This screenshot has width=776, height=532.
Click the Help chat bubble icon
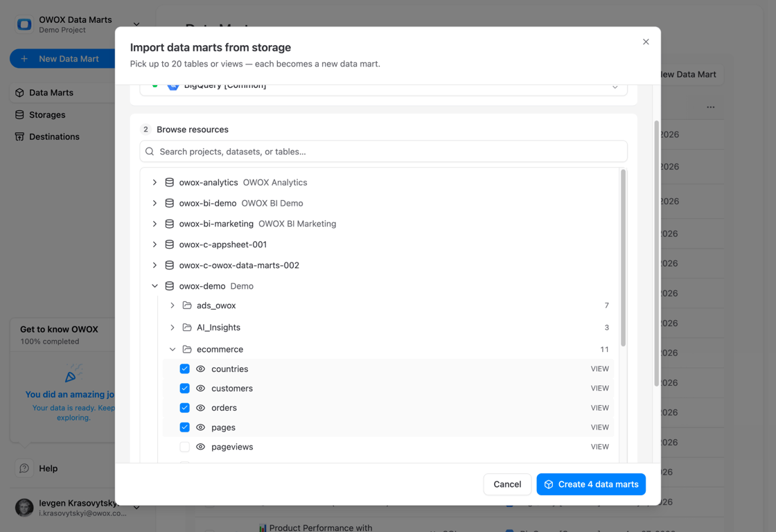click(x=24, y=468)
